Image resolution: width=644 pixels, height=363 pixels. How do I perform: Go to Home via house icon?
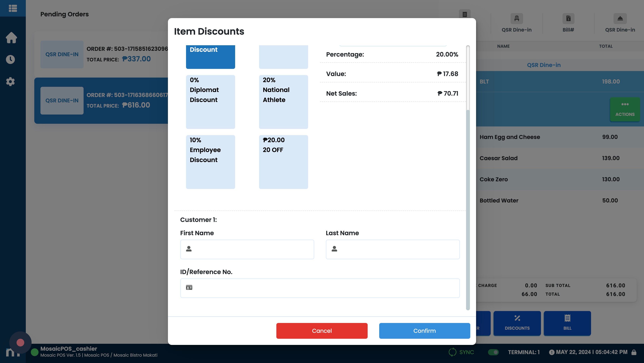[11, 38]
